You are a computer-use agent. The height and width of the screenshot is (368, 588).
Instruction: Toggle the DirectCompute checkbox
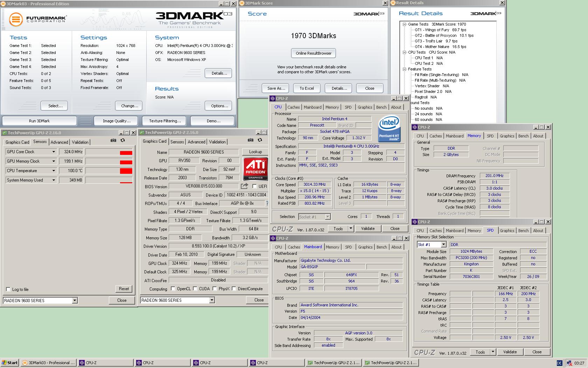click(x=234, y=289)
